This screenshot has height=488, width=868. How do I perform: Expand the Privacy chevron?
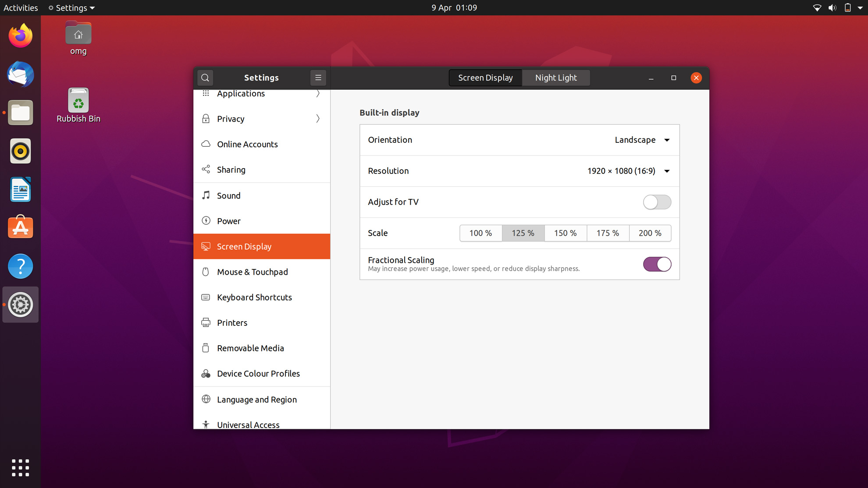point(318,119)
